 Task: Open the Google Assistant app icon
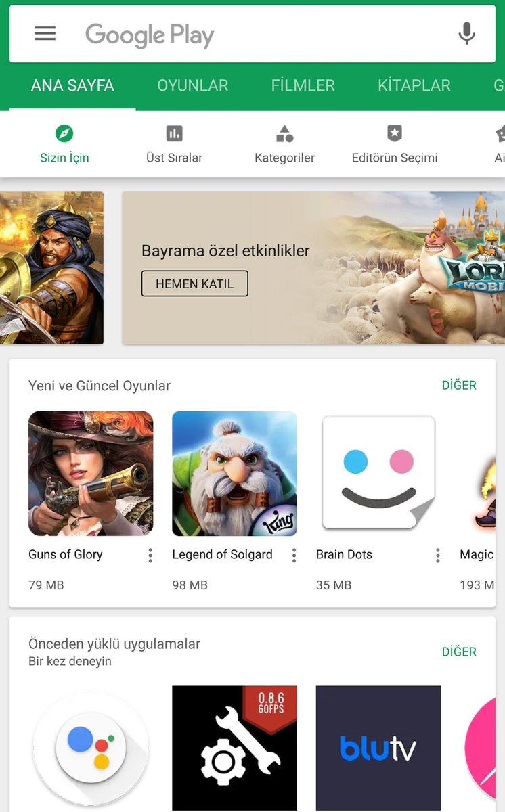click(x=91, y=748)
